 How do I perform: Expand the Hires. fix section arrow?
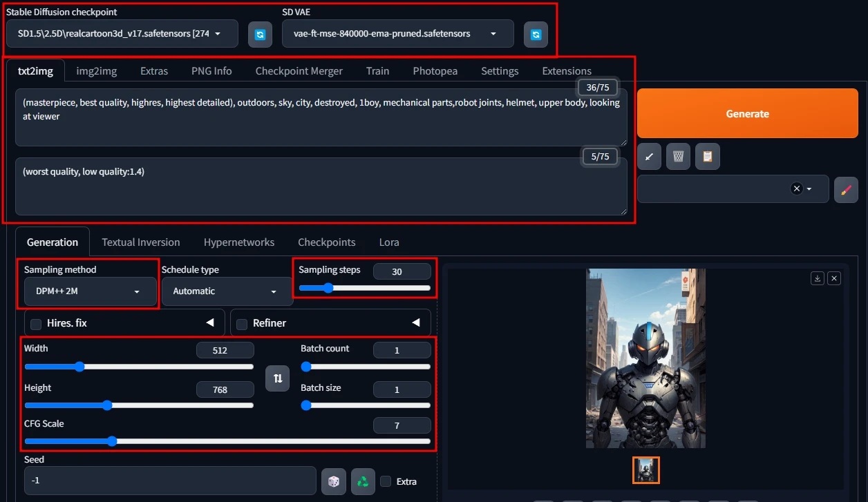click(209, 322)
